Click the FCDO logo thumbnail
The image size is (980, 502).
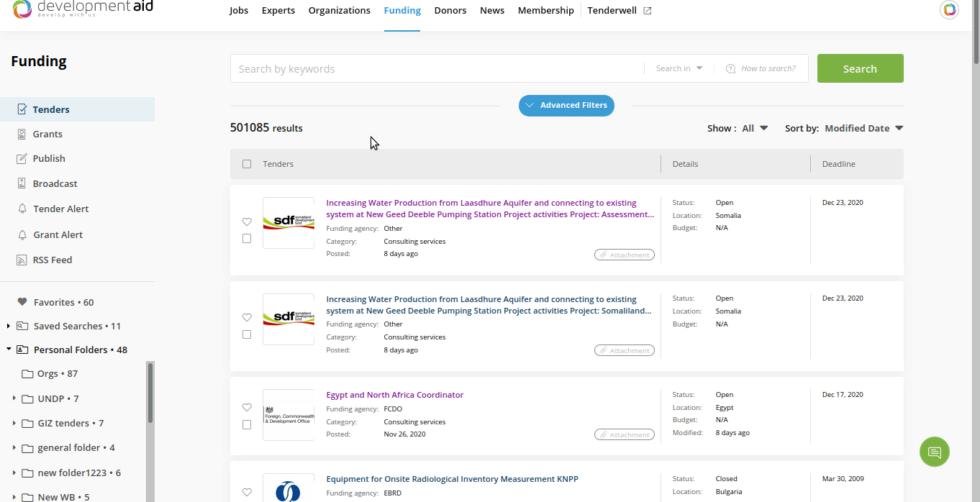point(289,415)
